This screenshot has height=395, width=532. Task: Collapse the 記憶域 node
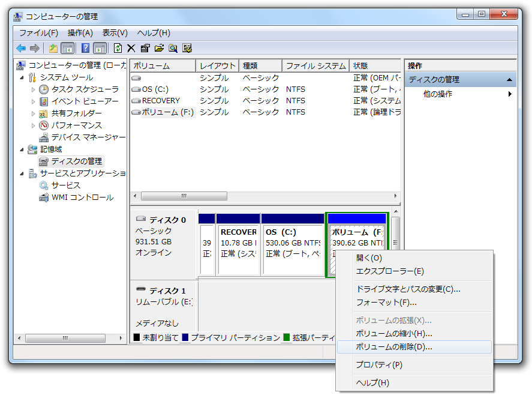(22, 150)
